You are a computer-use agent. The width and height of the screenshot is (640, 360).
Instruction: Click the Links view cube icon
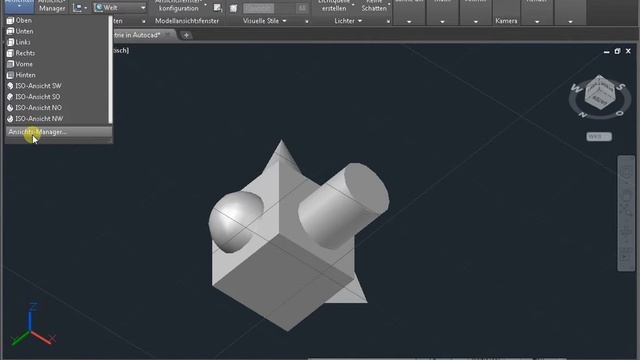pos(10,42)
